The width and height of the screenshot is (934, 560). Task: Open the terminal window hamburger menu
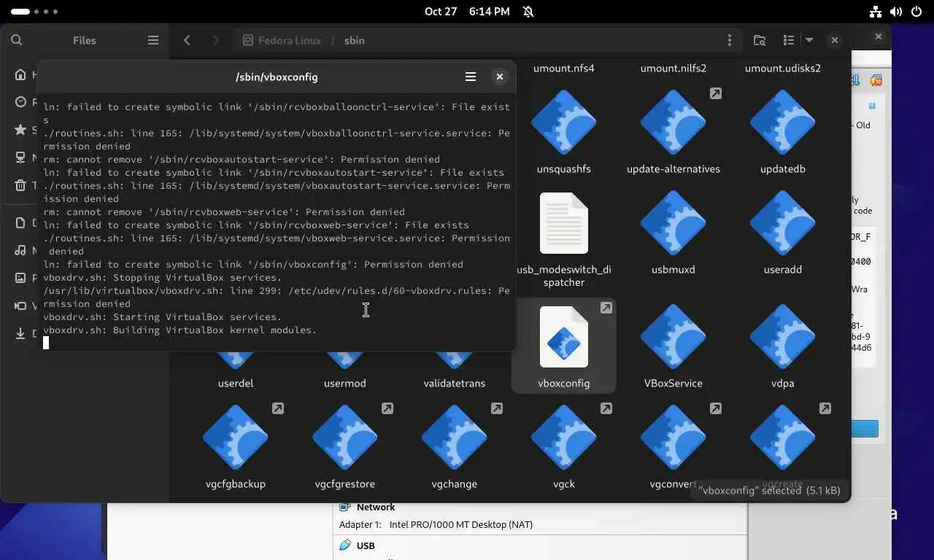(471, 77)
